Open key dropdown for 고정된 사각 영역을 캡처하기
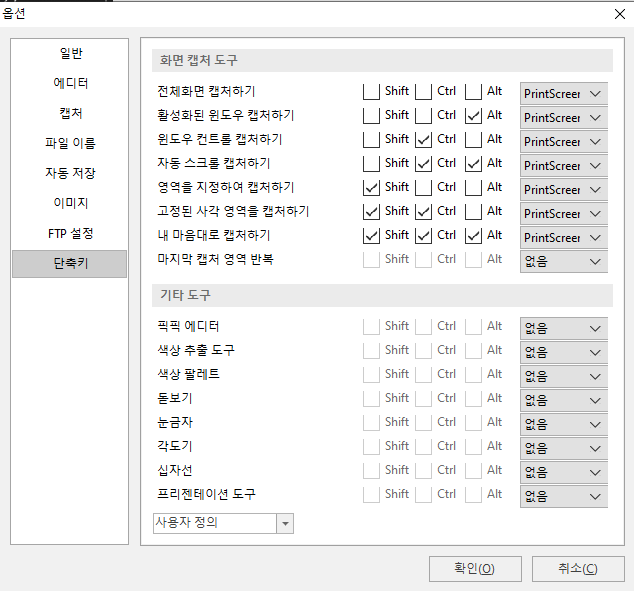This screenshot has width=634, height=591. tap(564, 213)
